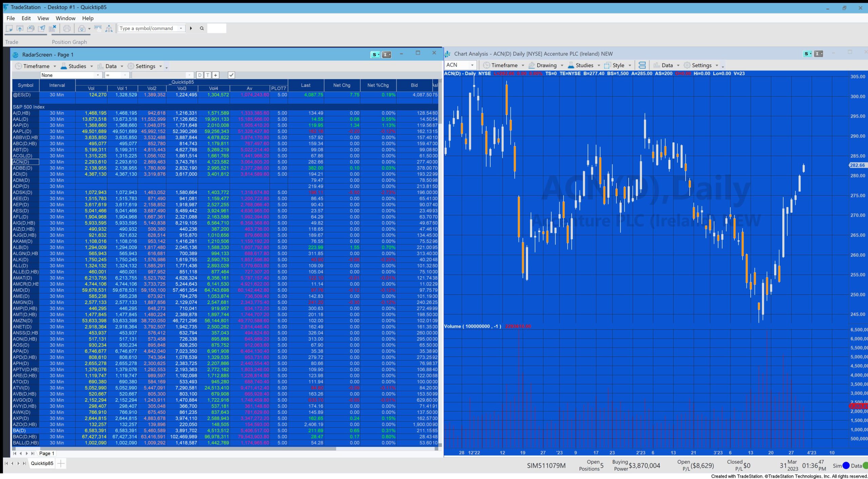
Task: Click the close desktop icon with blue X
Action: coord(53,28)
